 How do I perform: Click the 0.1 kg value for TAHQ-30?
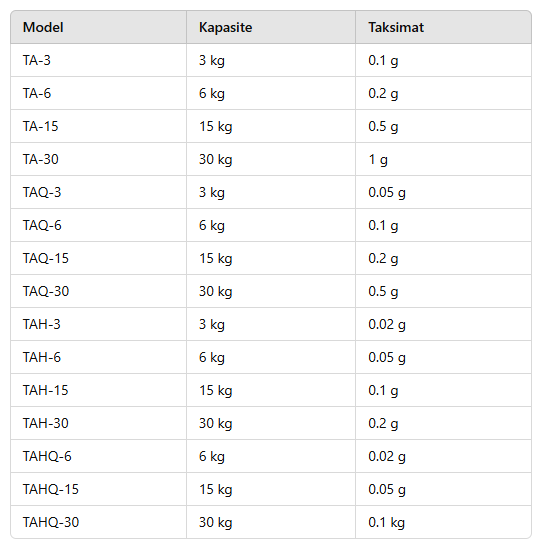tap(386, 522)
